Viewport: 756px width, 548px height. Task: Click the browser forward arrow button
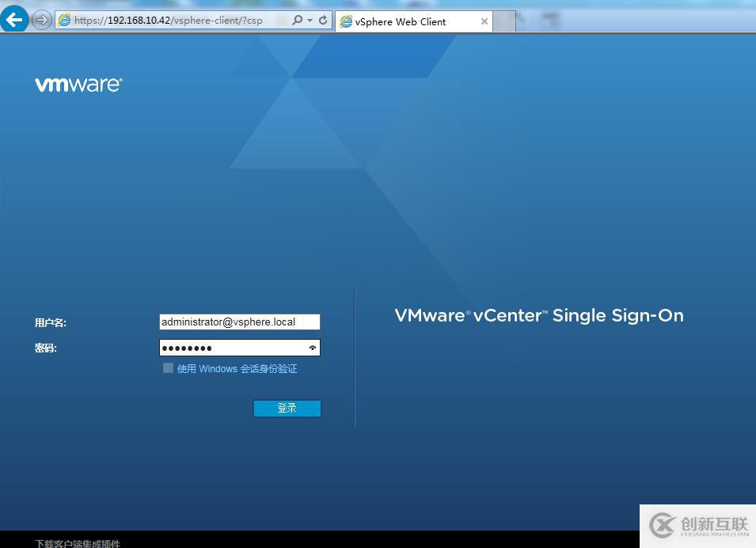pos(42,21)
